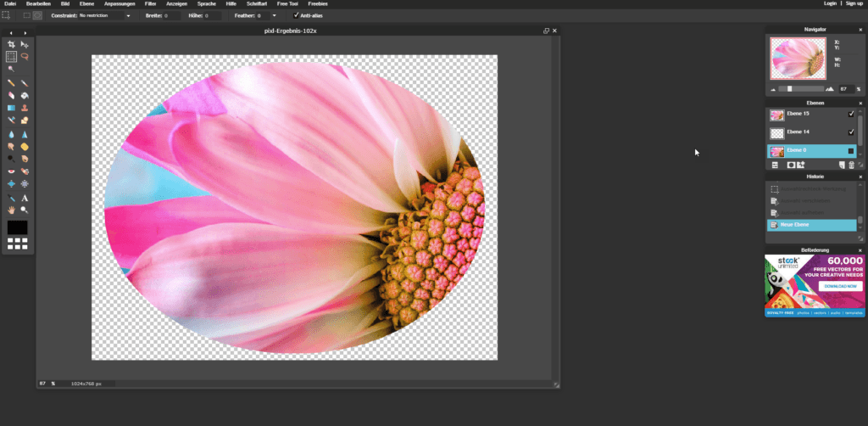This screenshot has width=868, height=426.
Task: Select the Gradient tool
Action: tap(11, 108)
